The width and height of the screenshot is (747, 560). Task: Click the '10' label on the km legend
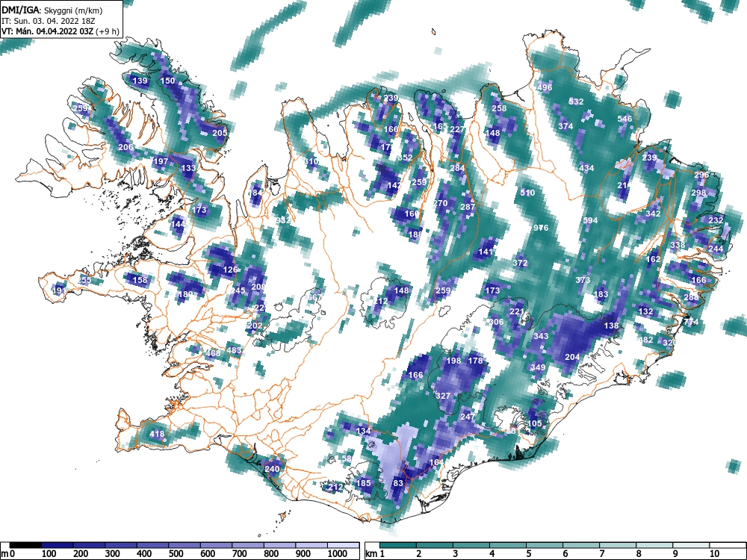(x=714, y=553)
